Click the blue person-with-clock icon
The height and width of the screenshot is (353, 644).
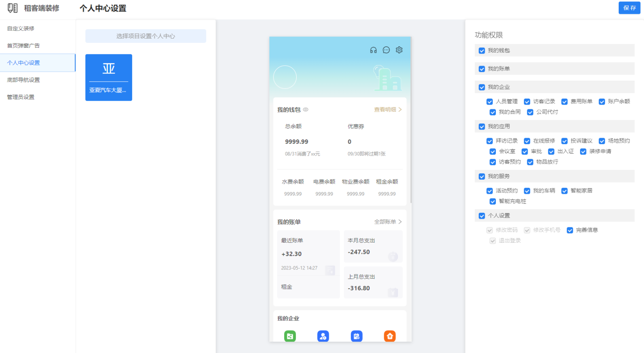pos(323,336)
